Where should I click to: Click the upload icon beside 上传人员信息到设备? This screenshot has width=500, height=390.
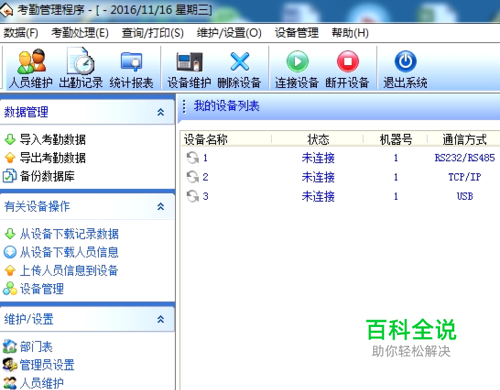10,270
